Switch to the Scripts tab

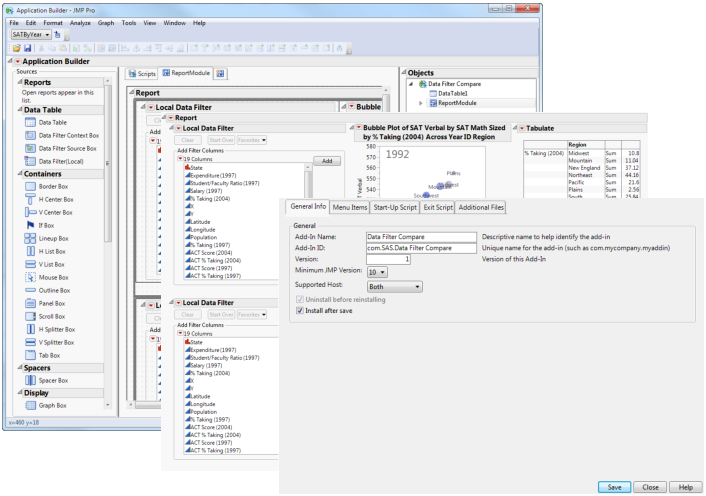click(142, 73)
